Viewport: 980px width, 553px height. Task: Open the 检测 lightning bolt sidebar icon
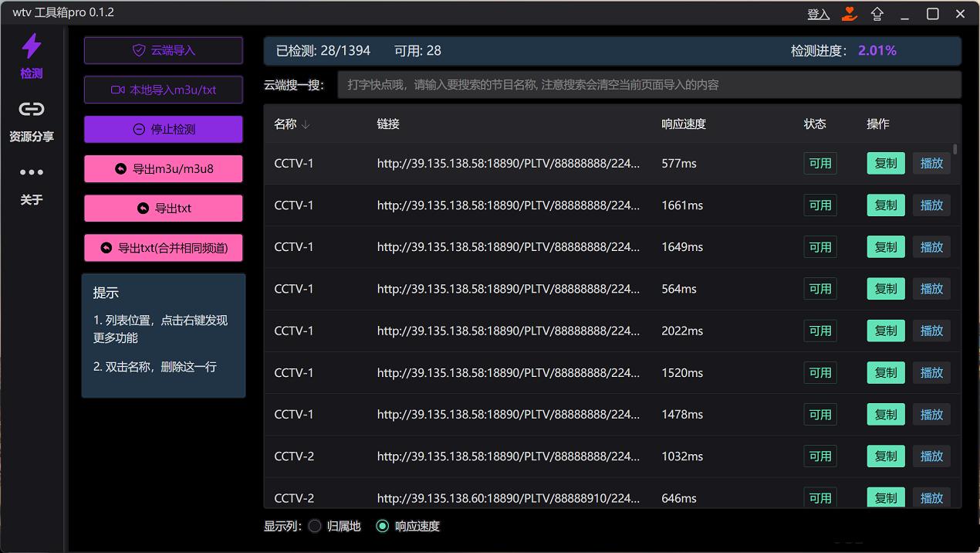[x=32, y=47]
